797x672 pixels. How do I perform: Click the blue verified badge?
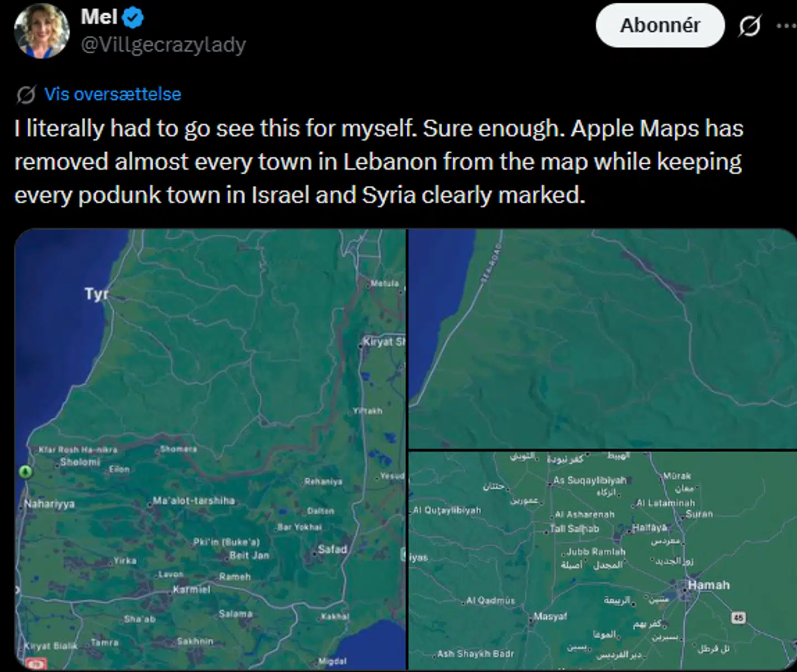tap(133, 18)
